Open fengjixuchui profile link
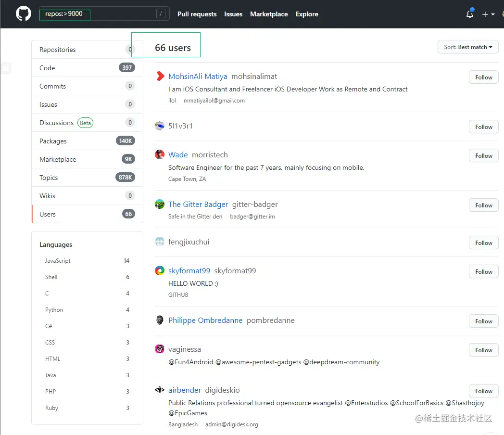The width and height of the screenshot is (504, 435). pos(189,242)
